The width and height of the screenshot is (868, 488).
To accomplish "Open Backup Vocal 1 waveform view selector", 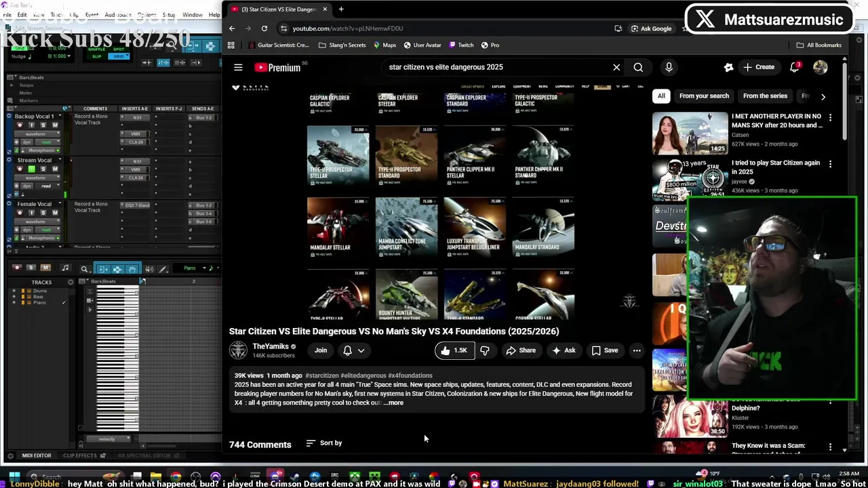I will coord(37,134).
